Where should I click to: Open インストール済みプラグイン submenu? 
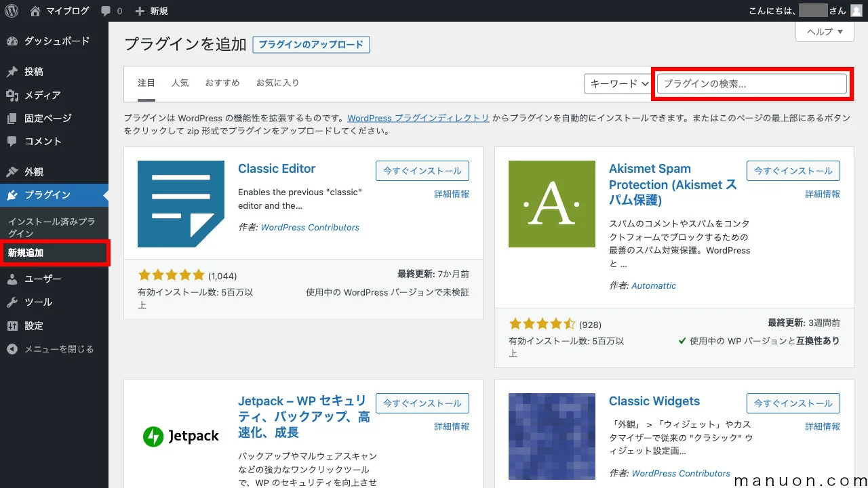click(x=52, y=228)
